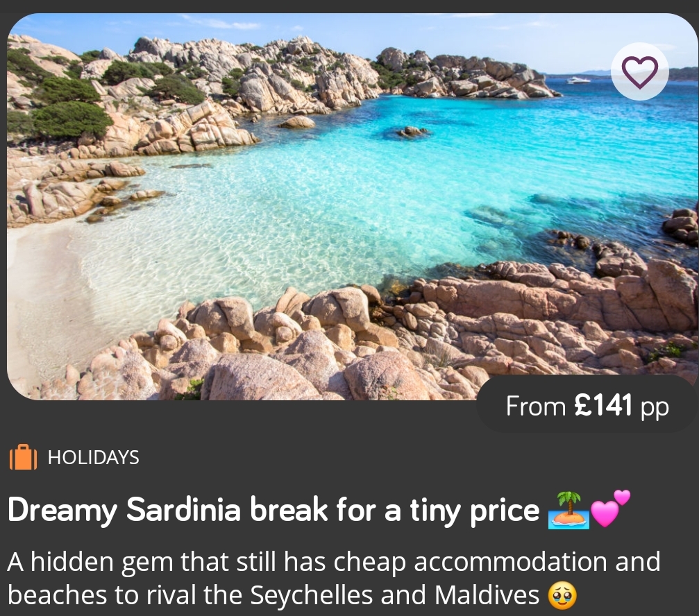Click the word From in the price badge
Image resolution: width=699 pixels, height=616 pixels.
[536, 407]
